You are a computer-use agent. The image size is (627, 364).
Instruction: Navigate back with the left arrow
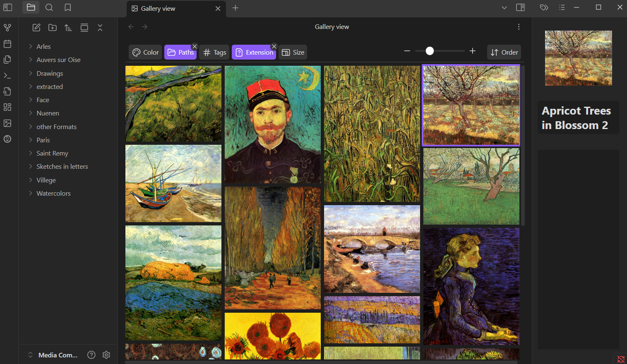131,27
